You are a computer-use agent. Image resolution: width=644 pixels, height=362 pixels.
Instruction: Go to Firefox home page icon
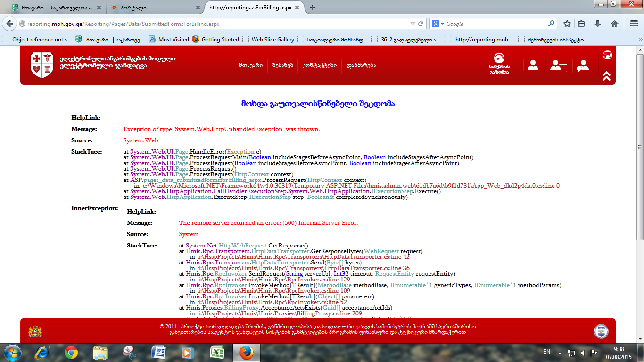click(615, 24)
